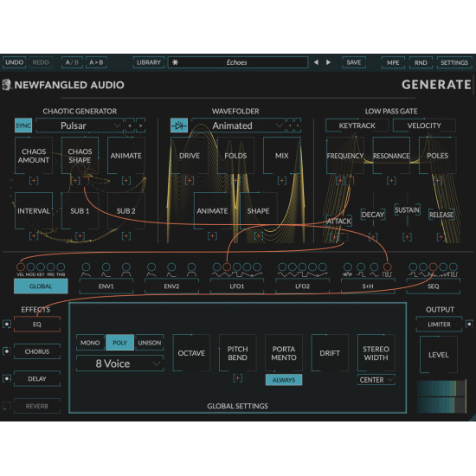The height and width of the screenshot is (476, 476).
Task: Click the UNDO button
Action: pyautogui.click(x=14, y=62)
